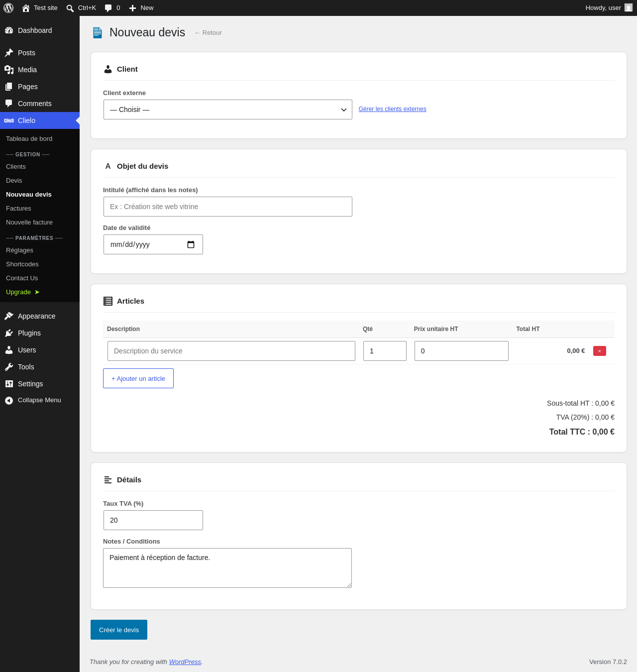637x672 pixels.
Task: Open the Howdy, user account menu
Action: click(609, 8)
